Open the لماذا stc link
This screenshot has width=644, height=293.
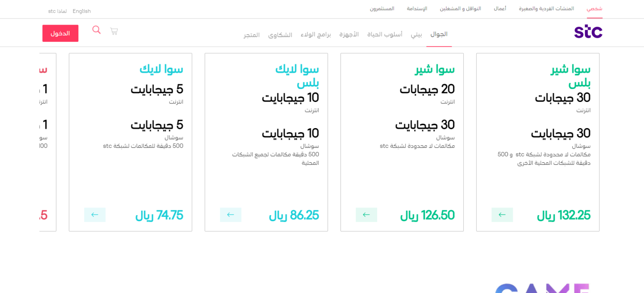pyautogui.click(x=58, y=11)
